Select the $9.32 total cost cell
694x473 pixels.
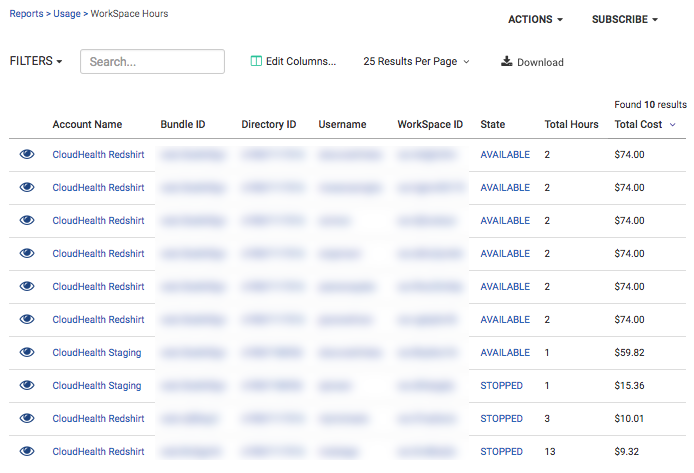click(626, 452)
